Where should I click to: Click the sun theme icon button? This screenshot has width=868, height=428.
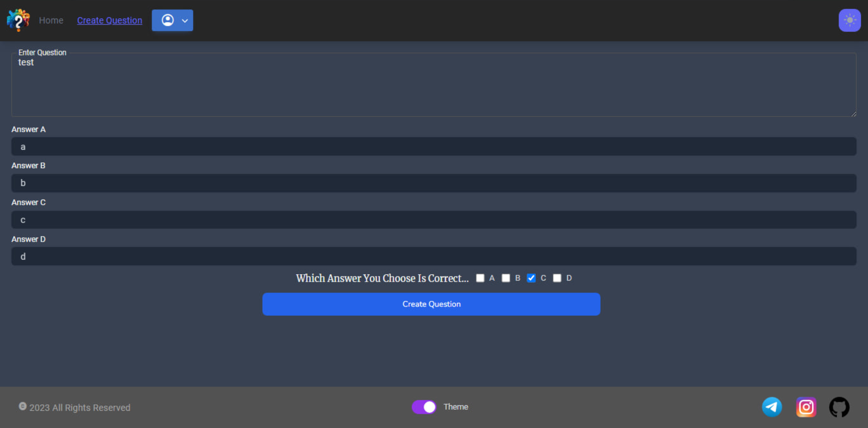(x=849, y=20)
